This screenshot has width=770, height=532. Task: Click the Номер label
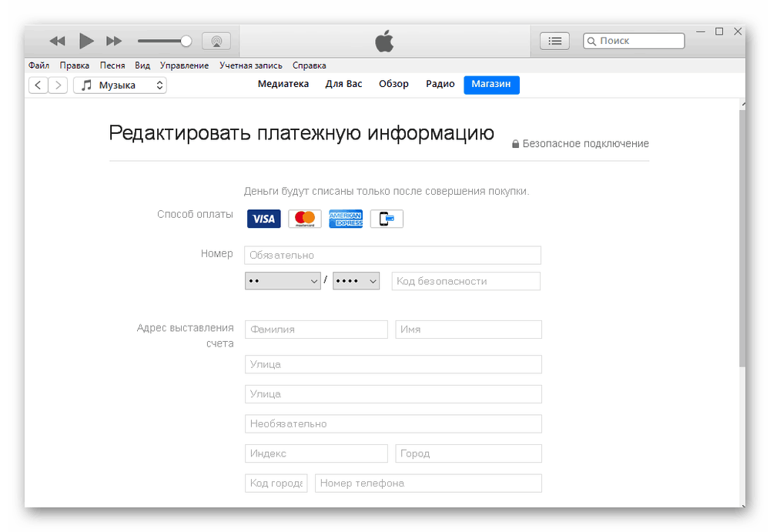216,253
